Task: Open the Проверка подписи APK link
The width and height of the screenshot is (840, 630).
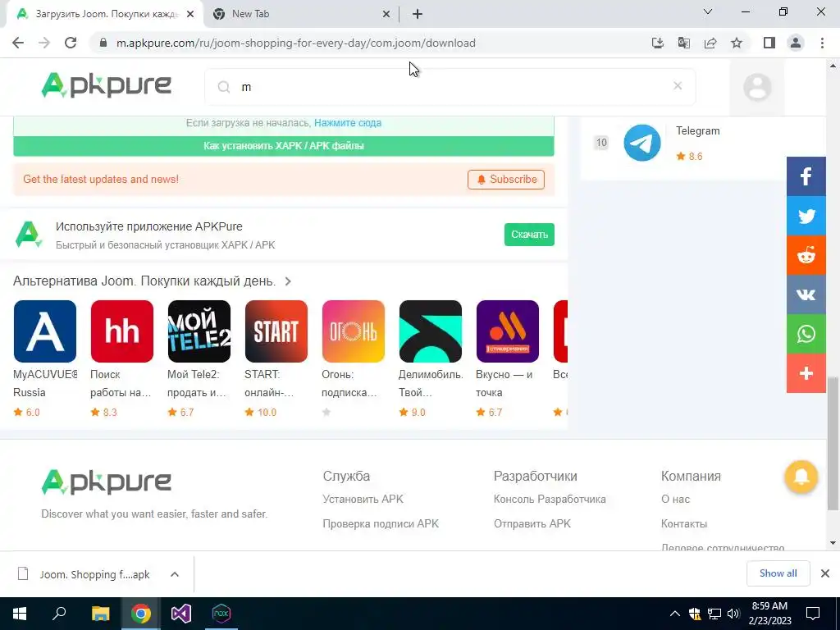Action: pos(381,524)
